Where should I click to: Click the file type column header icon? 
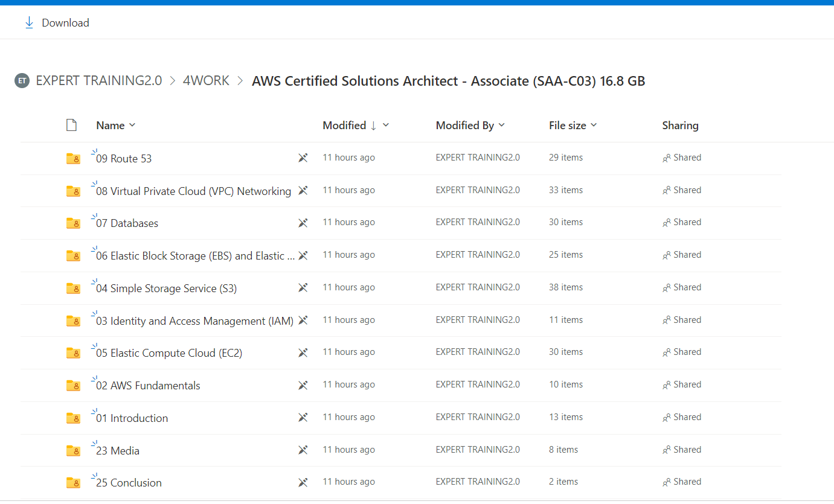pyautogui.click(x=71, y=126)
